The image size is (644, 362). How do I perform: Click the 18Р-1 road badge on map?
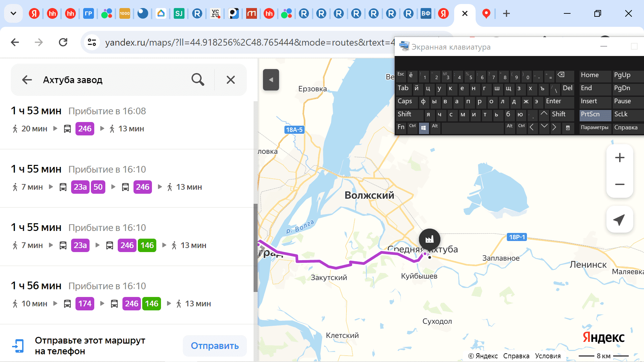coord(517,237)
